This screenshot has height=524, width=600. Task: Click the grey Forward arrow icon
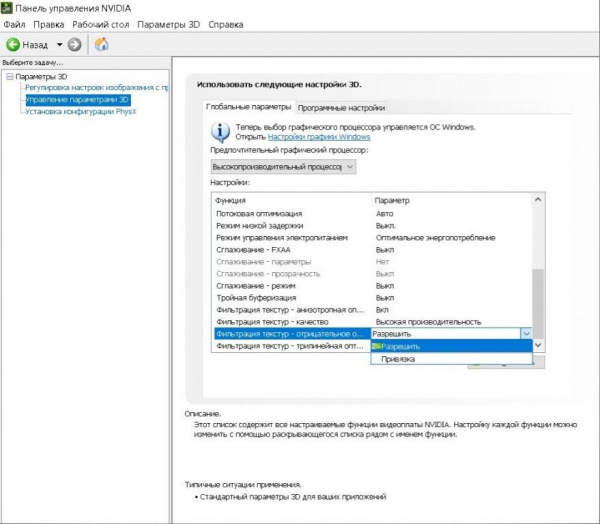point(75,45)
